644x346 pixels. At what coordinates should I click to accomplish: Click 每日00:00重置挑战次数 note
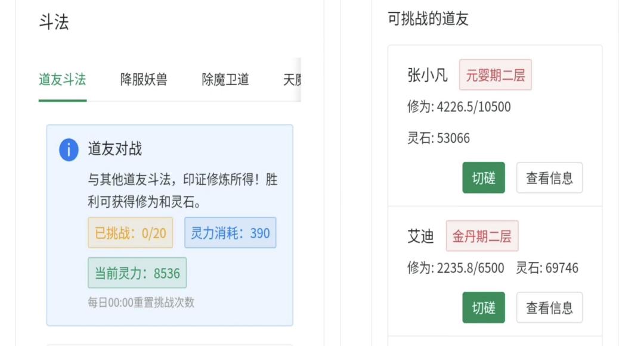pos(141,303)
